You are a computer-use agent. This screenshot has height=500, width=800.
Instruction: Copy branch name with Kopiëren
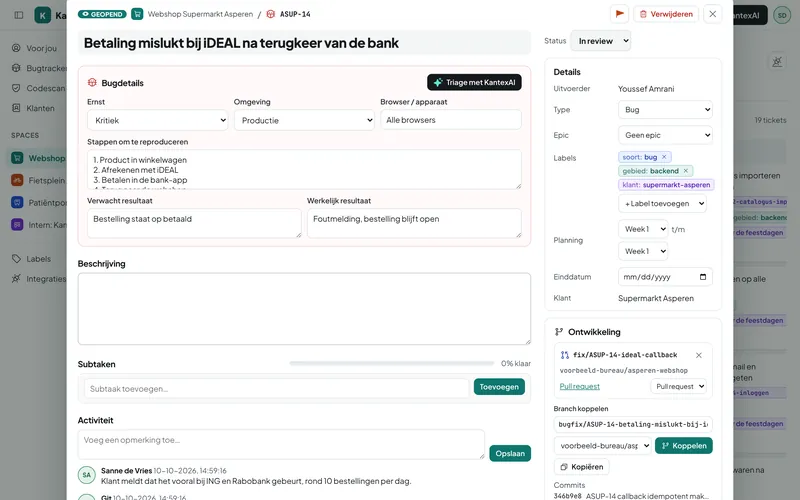[x=582, y=467]
